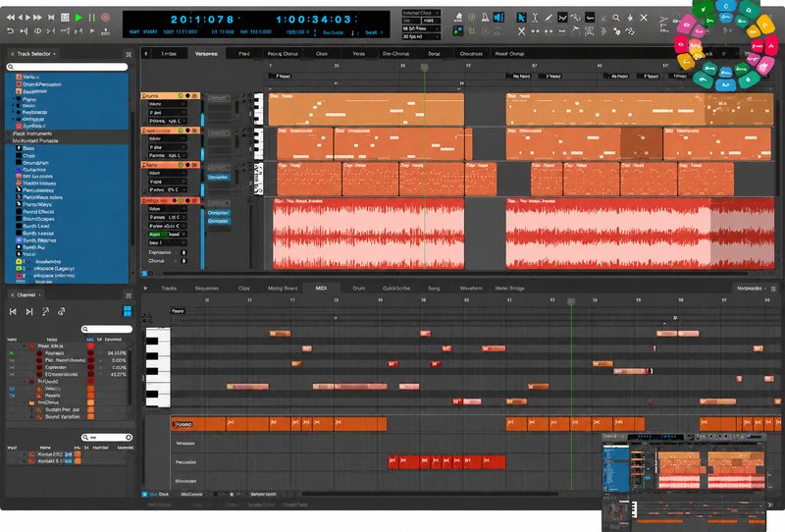Open the Drum editor tab

click(358, 288)
